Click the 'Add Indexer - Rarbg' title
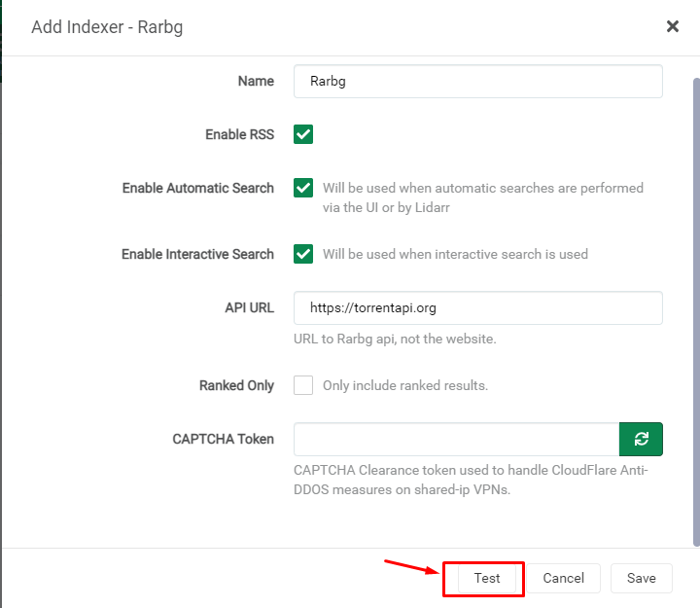 [107, 27]
